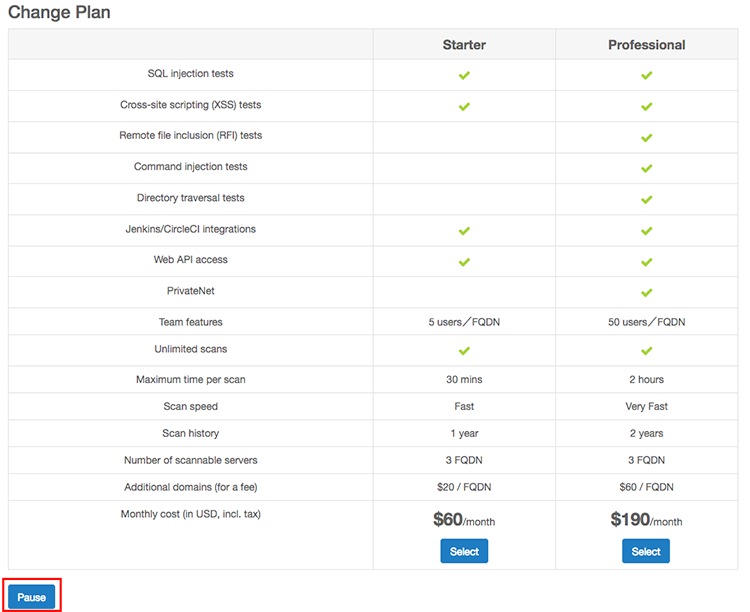The width and height of the screenshot is (750, 612).
Task: Click Professional Unlimited scans checkmark
Action: pyautogui.click(x=646, y=351)
